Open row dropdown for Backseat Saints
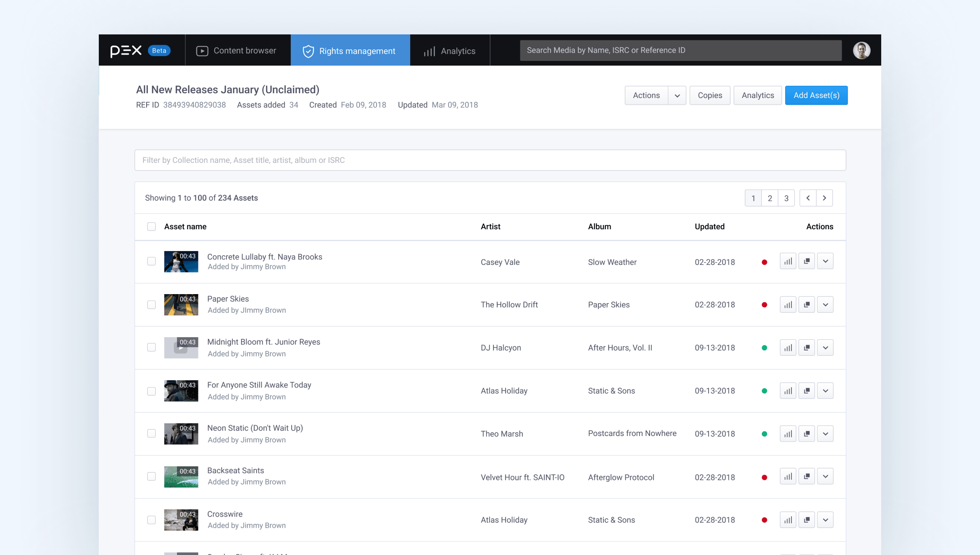The height and width of the screenshot is (555, 980). point(825,477)
